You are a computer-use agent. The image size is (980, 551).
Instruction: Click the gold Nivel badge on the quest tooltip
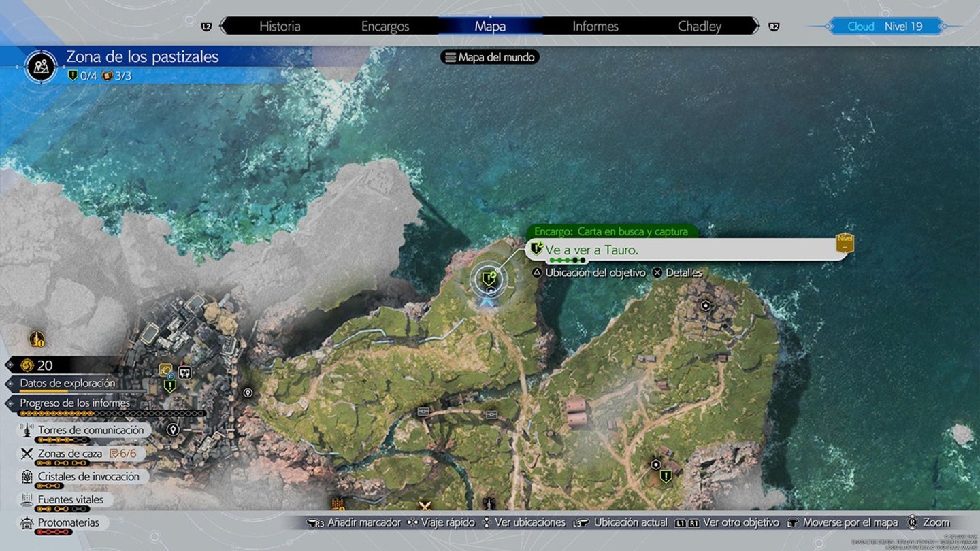pos(845,244)
